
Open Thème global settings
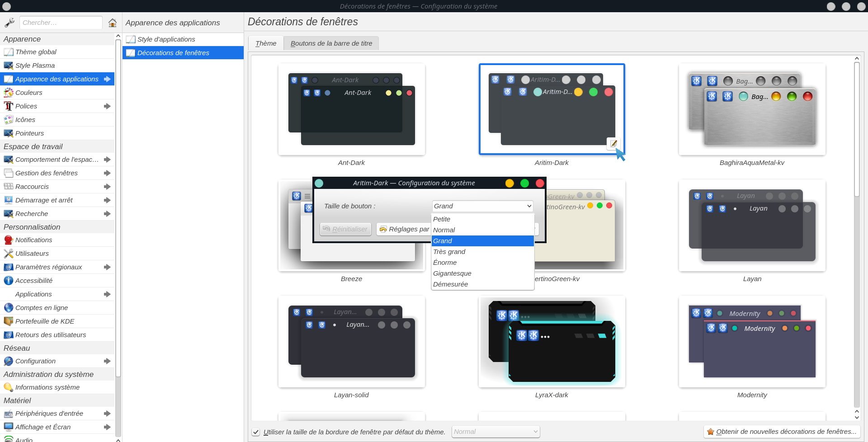tap(57, 52)
